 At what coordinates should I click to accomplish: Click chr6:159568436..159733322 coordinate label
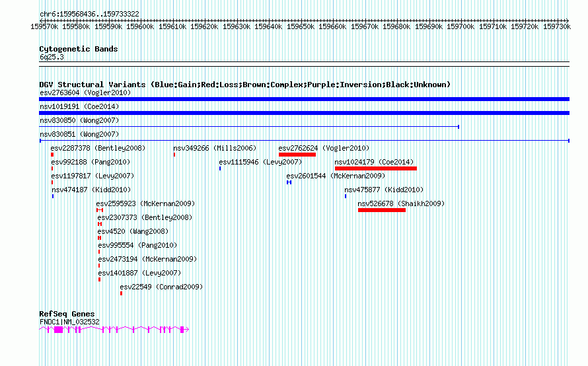(89, 14)
